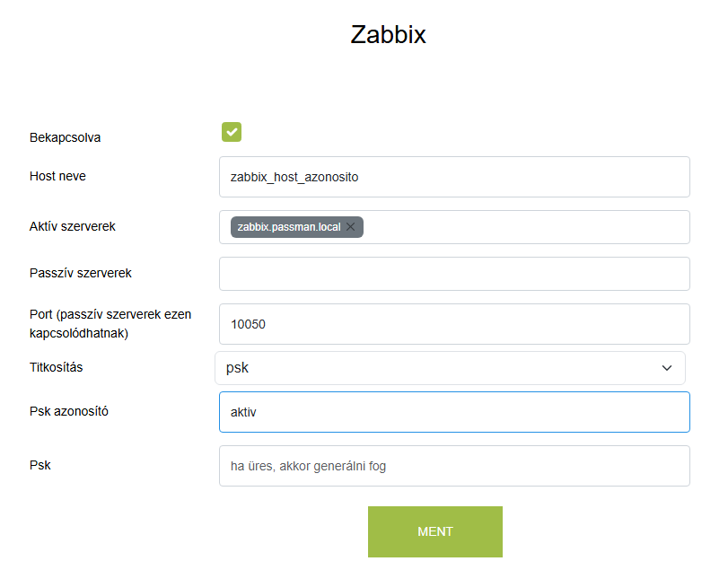
Task: Click the empty Passzív szerverek field
Action: pos(454,274)
